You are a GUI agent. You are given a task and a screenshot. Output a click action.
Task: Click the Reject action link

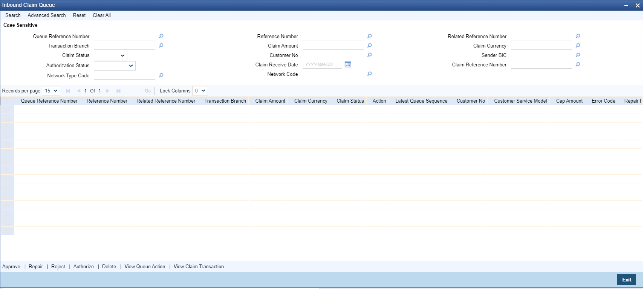click(58, 267)
